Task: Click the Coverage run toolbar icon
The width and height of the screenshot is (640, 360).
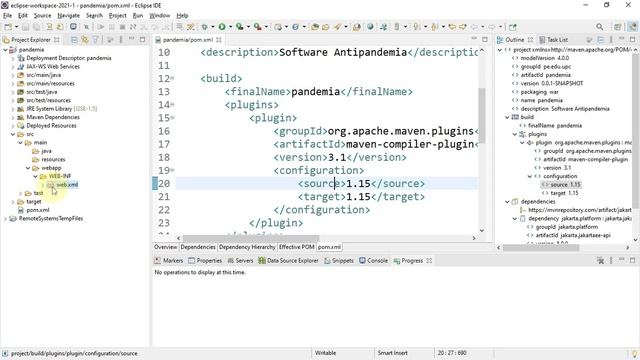Action: (240, 27)
